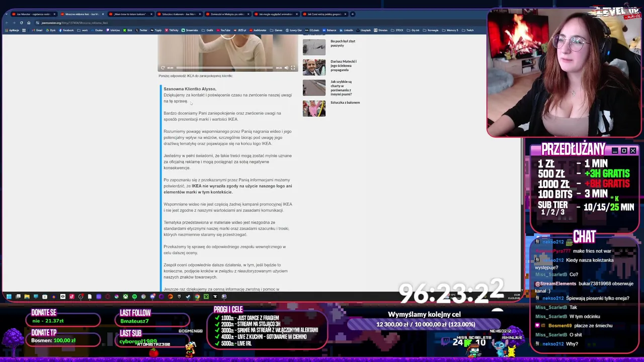
Task: Expand the 'Norwegia' bookmarks folder
Action: click(431, 30)
